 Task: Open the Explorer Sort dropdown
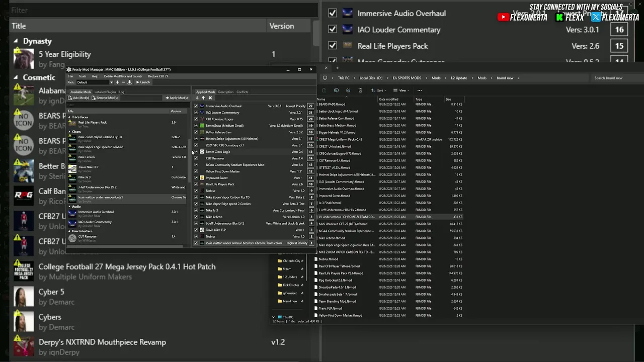[378, 90]
